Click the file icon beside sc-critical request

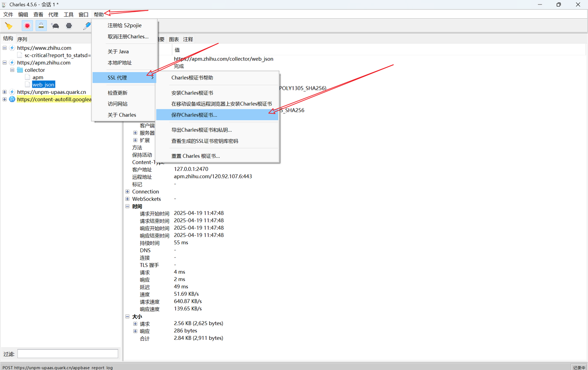[20, 55]
